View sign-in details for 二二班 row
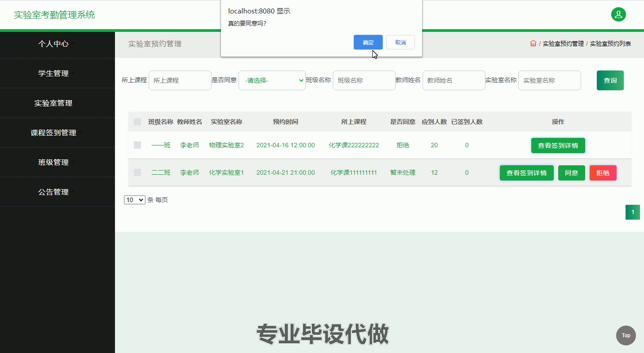The height and width of the screenshot is (353, 644). click(x=527, y=173)
